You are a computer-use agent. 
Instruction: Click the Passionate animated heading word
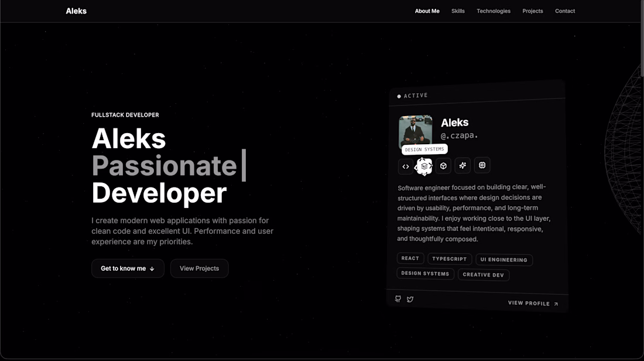pyautogui.click(x=165, y=166)
